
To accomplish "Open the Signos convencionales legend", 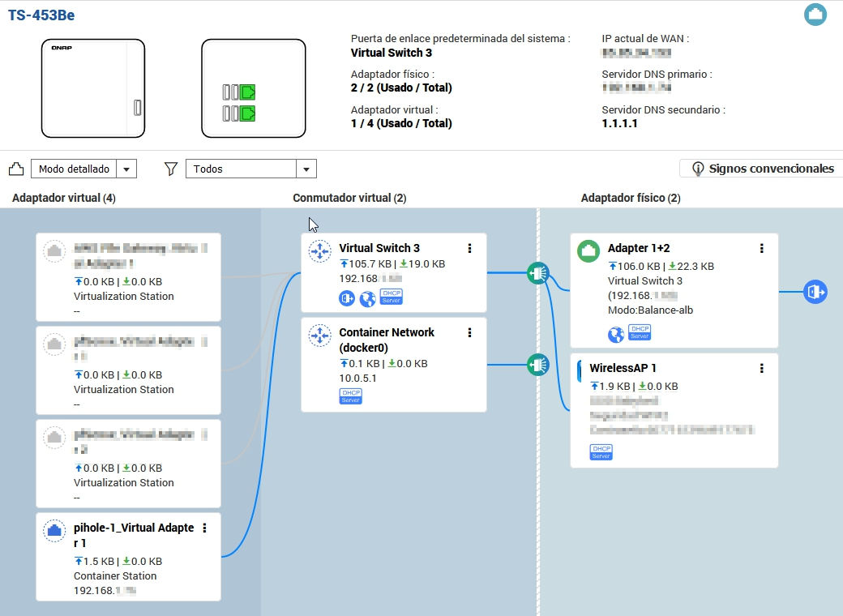I will pyautogui.click(x=761, y=169).
